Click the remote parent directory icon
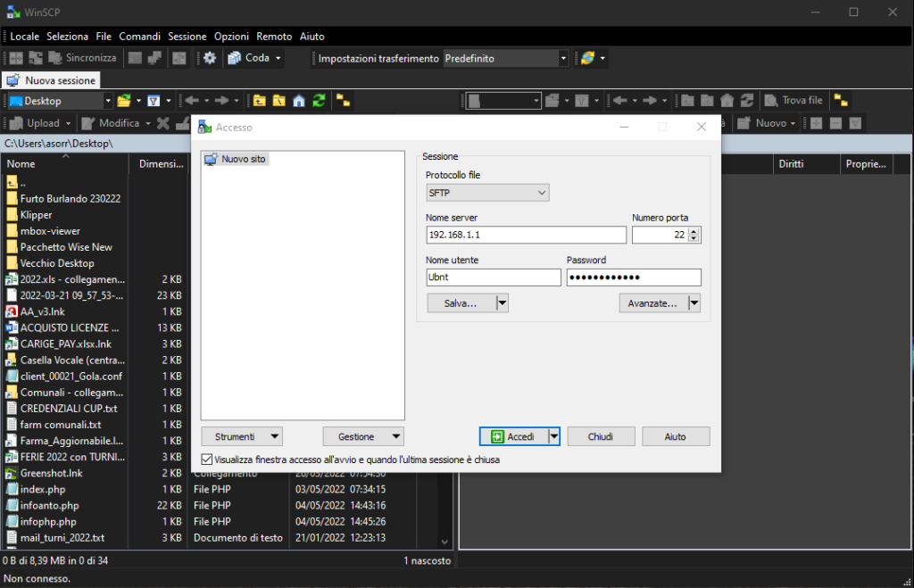The height and width of the screenshot is (588, 914). click(687, 100)
